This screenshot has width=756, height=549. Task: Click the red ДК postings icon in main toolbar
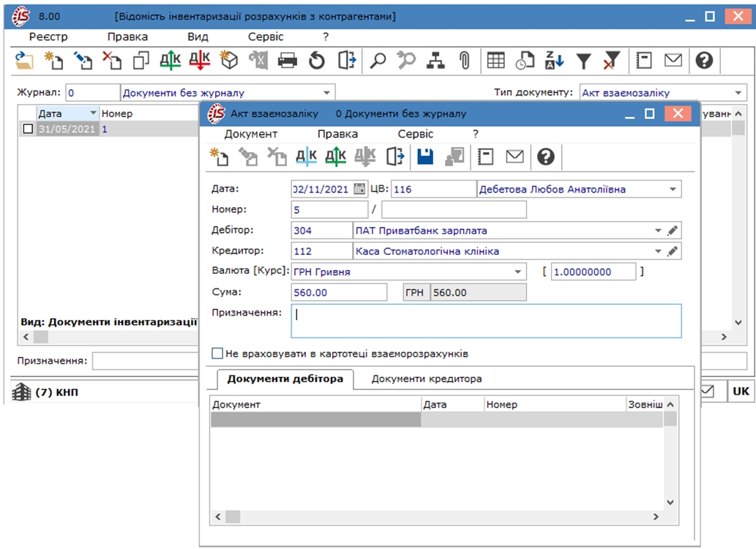[200, 61]
